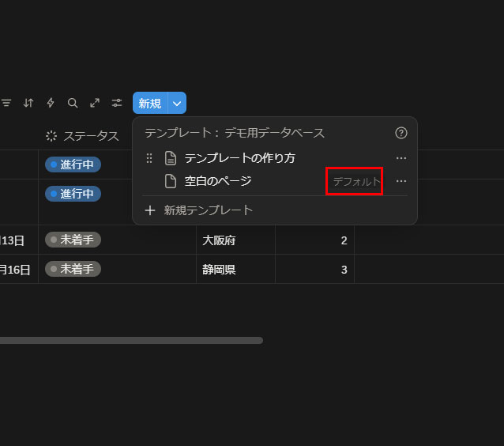Viewport: 504px width, 446px height.
Task: Click the filter icon in toolbar
Action: (x=6, y=103)
